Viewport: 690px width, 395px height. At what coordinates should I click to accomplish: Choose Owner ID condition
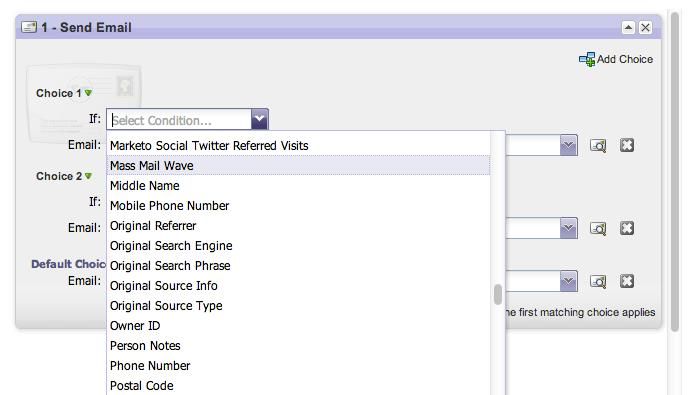tap(298, 326)
